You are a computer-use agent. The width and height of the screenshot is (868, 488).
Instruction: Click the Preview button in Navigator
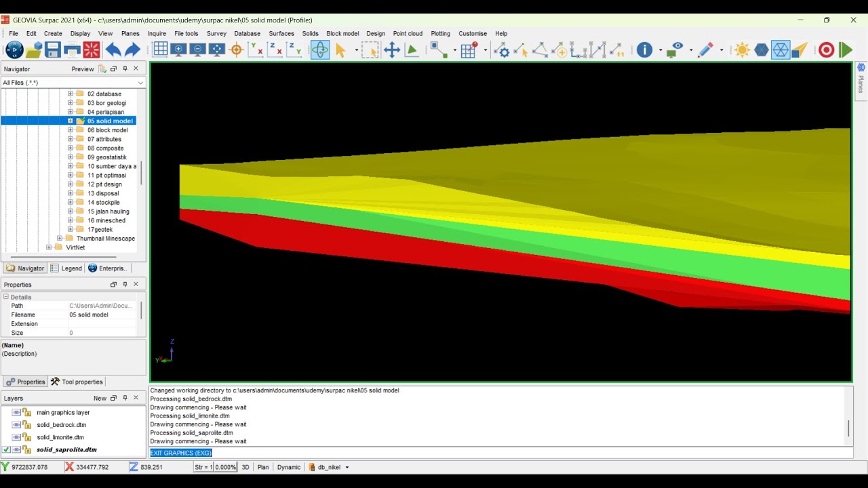pyautogui.click(x=83, y=69)
